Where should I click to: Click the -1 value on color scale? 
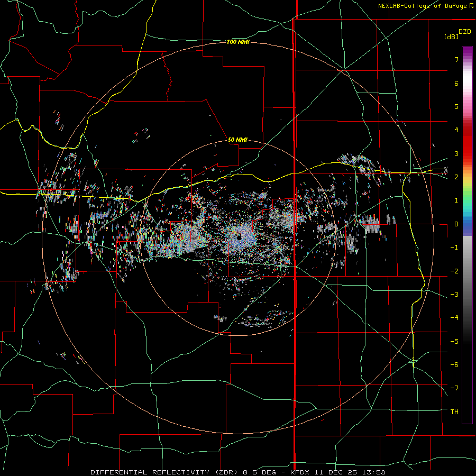click(x=454, y=248)
